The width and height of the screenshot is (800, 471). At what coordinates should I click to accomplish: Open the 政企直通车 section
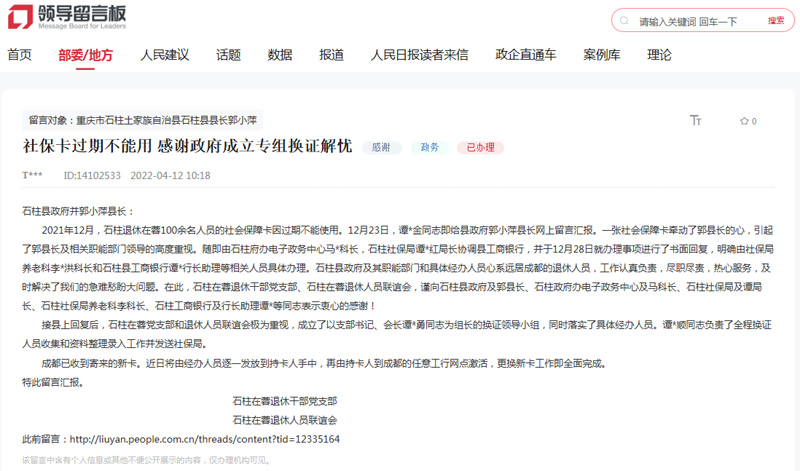526,55
